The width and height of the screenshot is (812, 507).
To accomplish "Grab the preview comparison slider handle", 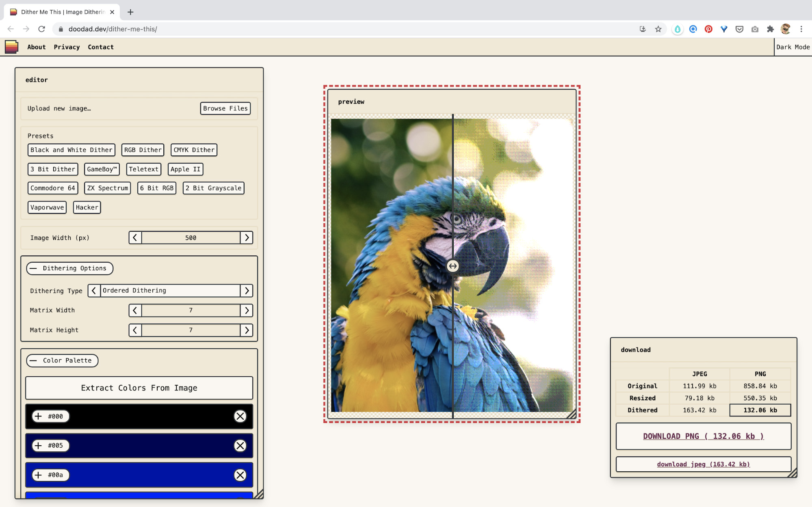I will [453, 266].
